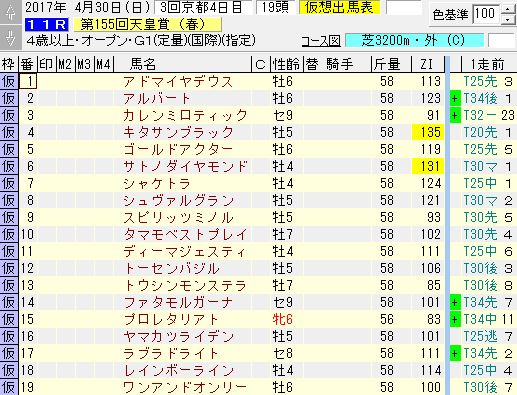Click the 第155回天皇賞(春) race title
517x395 pixels.
pyautogui.click(x=147, y=25)
